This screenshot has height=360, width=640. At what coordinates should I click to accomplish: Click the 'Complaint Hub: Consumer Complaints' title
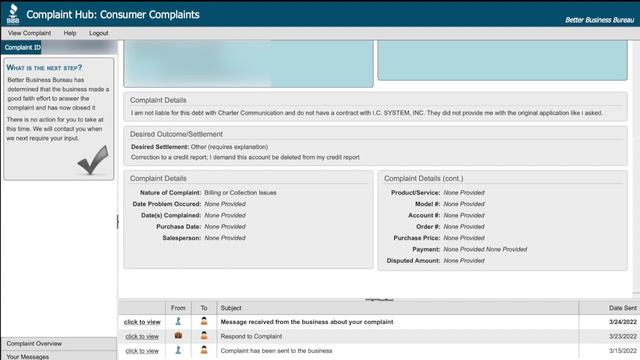pos(113,15)
